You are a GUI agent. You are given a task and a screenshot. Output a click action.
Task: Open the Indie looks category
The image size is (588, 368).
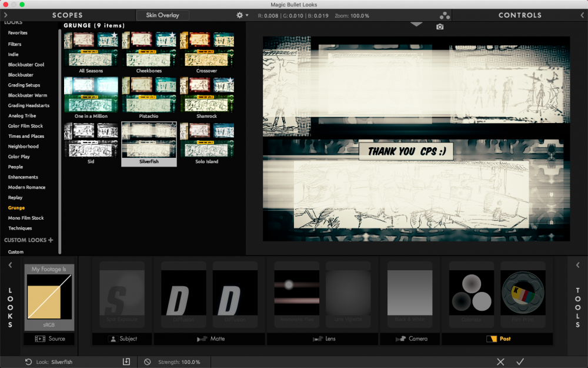click(x=13, y=54)
